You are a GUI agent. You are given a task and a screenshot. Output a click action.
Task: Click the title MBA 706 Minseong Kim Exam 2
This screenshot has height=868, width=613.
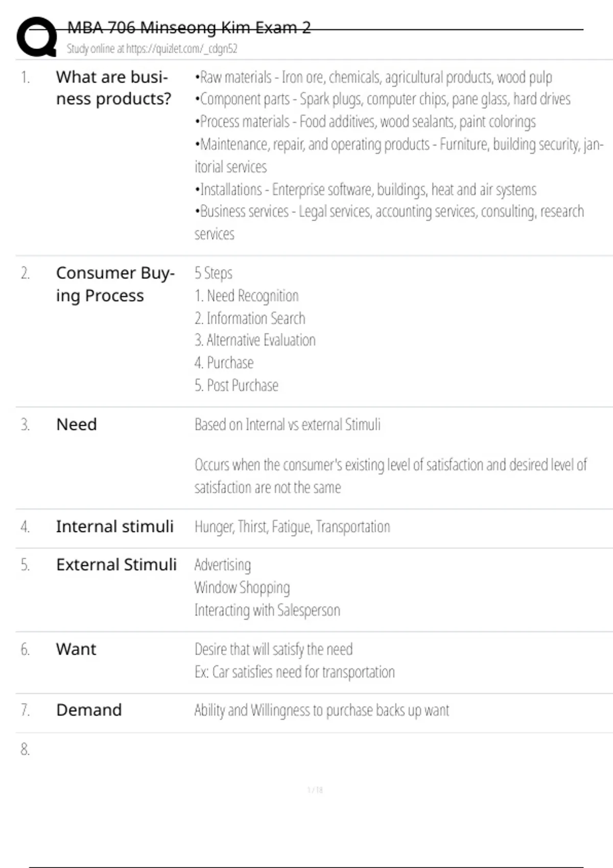coord(189,28)
